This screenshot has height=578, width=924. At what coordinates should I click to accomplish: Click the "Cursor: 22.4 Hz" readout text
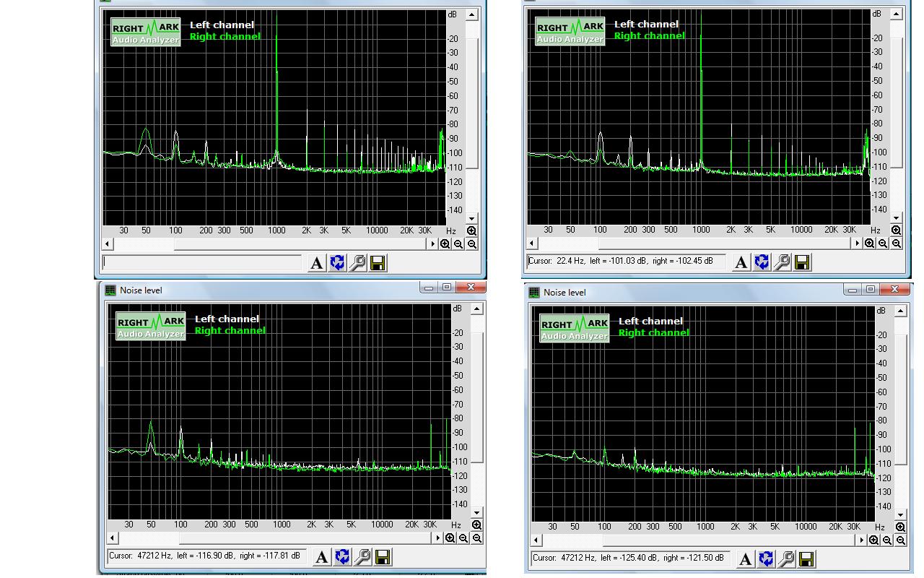pyautogui.click(x=621, y=262)
